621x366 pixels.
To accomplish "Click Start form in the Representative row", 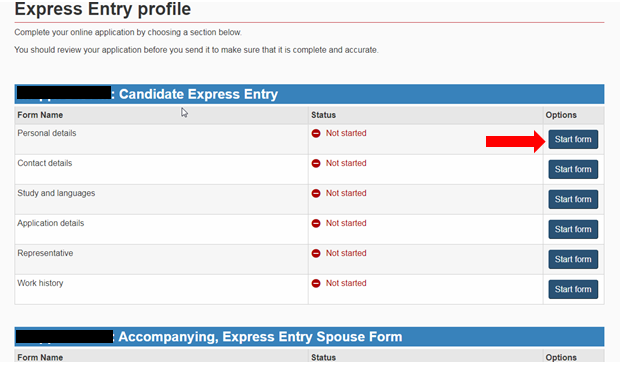I will [573, 259].
